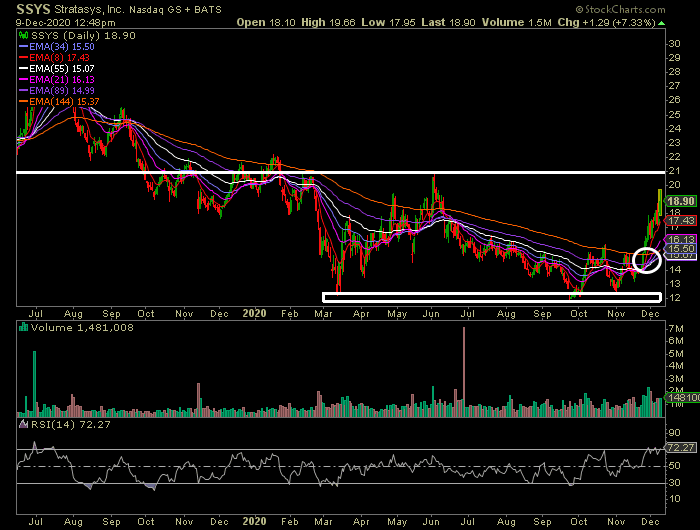Click the 21 price level on the right price axis

point(675,171)
